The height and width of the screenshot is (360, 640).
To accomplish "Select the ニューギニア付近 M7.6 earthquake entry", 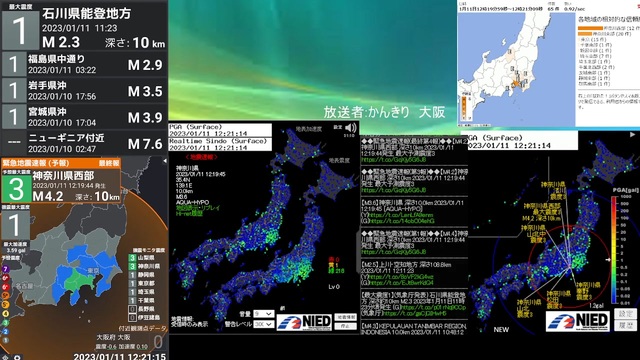I will (x=84, y=143).
